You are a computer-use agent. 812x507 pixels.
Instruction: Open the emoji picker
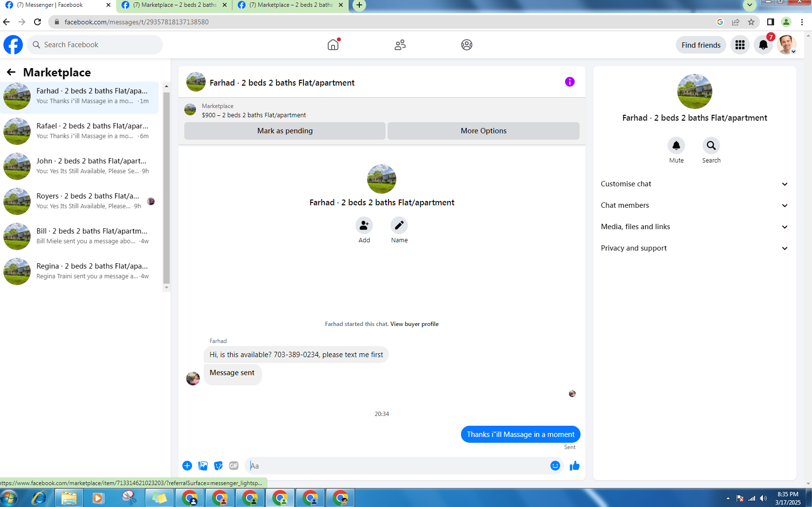point(555,466)
